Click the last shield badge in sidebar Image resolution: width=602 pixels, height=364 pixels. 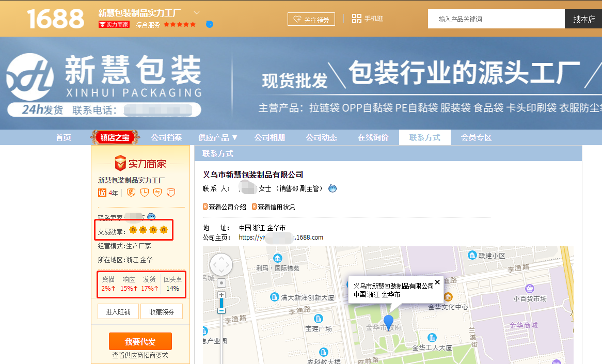171,193
